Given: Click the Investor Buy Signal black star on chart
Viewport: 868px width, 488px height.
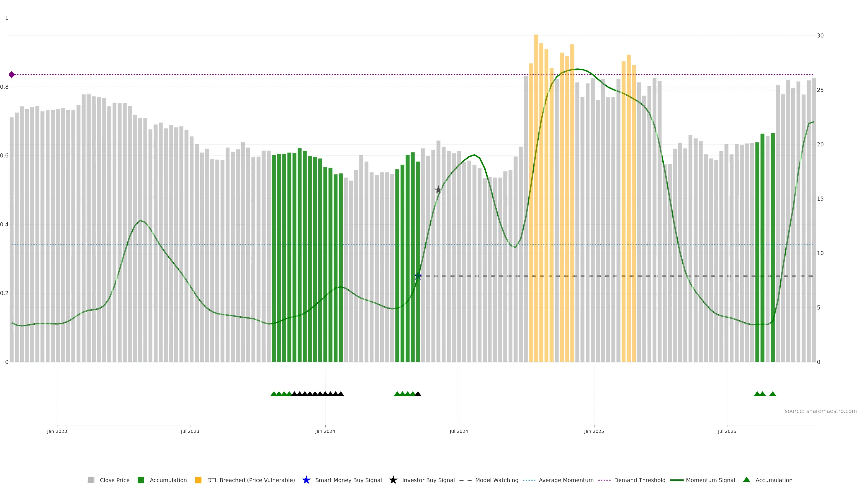Looking at the screenshot, I should pos(438,190).
